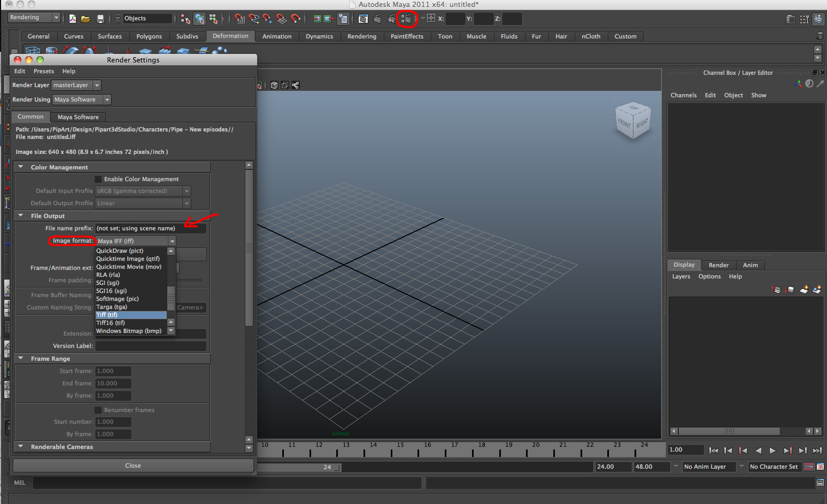Switch to the Render layer tab
This screenshot has width=827, height=504.
(x=718, y=265)
